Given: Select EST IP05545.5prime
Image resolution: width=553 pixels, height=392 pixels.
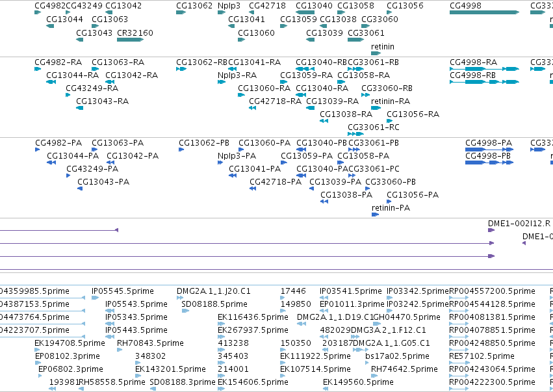Looking at the screenshot, I should (123, 291).
